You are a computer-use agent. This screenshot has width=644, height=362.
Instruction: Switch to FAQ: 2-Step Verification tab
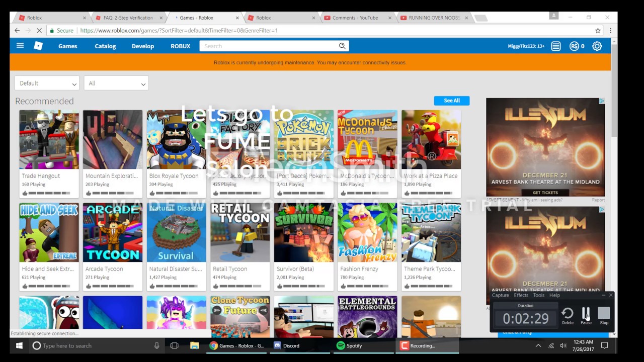click(x=128, y=18)
